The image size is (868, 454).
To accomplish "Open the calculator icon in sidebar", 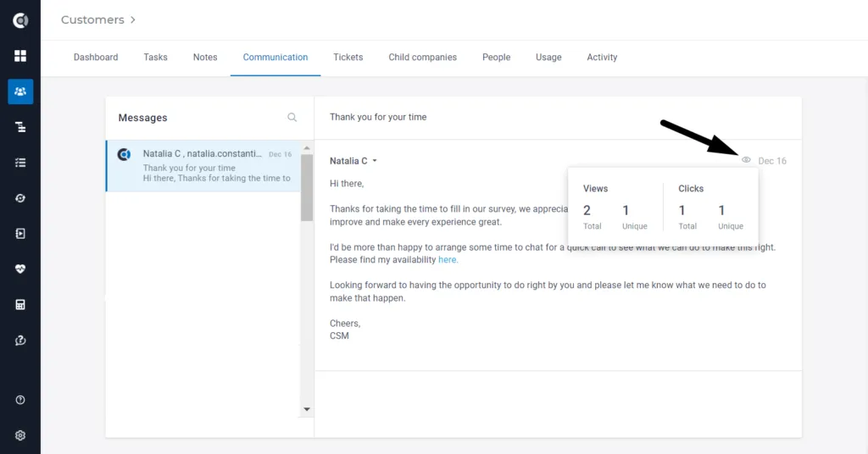I will (x=20, y=305).
